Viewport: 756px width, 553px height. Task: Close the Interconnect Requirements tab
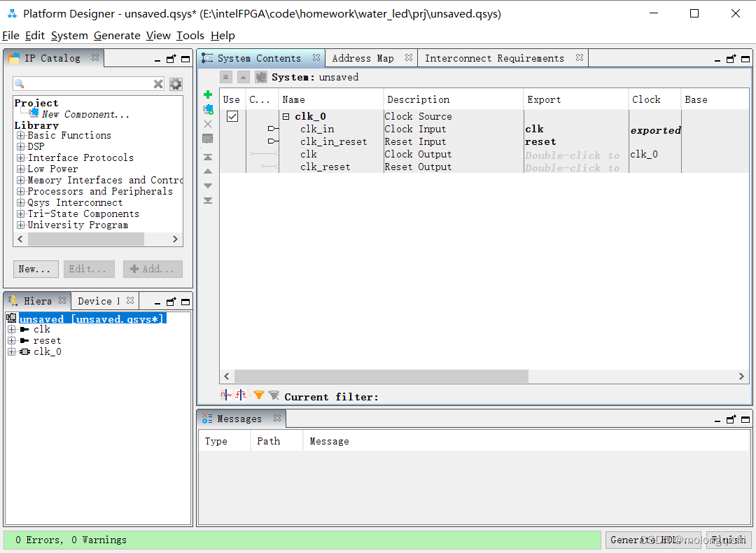point(580,57)
